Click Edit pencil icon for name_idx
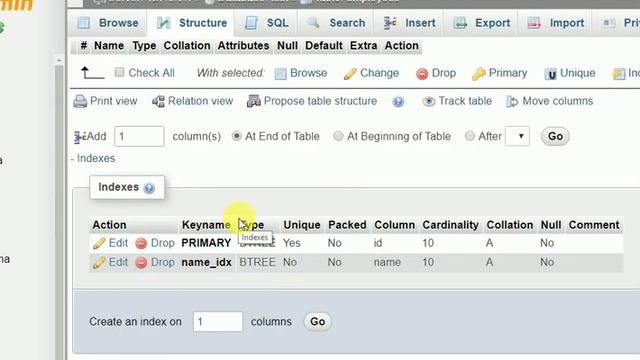This screenshot has height=360, width=640. click(x=99, y=263)
